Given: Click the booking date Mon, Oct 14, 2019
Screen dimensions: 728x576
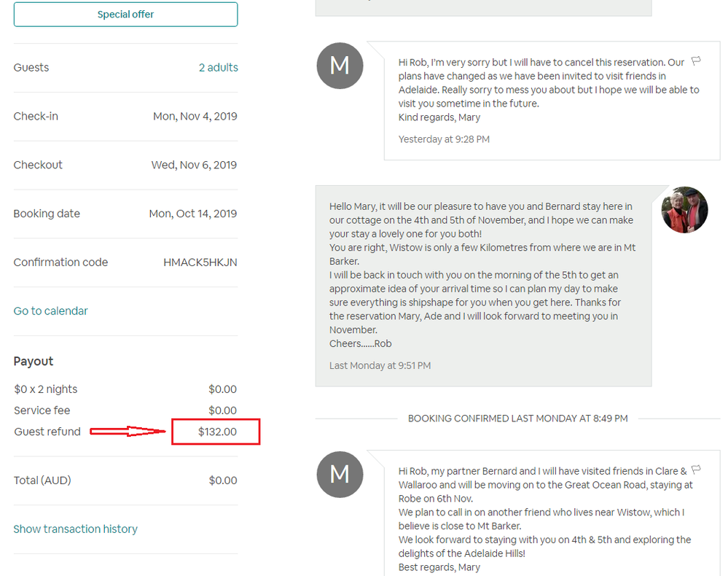Looking at the screenshot, I should click(x=192, y=214).
